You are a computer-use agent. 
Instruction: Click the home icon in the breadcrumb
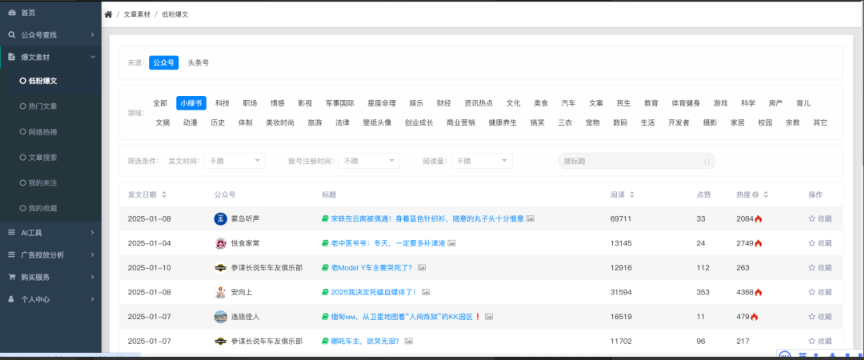click(x=108, y=15)
